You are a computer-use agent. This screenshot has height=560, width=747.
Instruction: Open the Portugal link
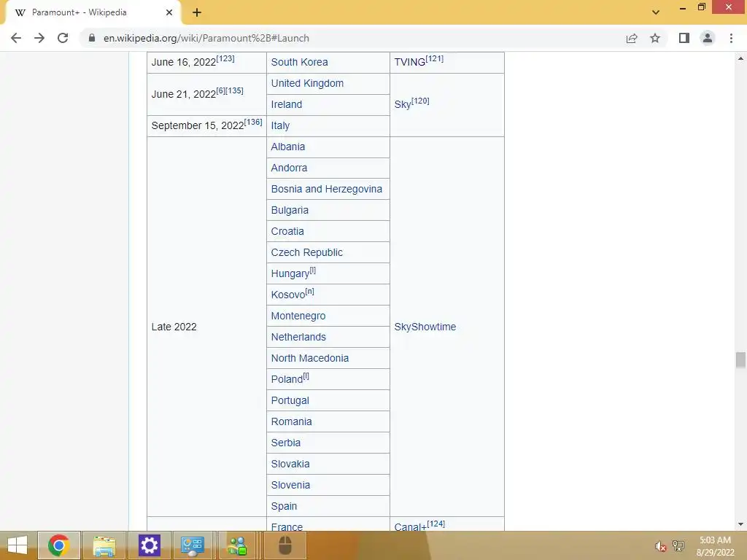point(290,400)
